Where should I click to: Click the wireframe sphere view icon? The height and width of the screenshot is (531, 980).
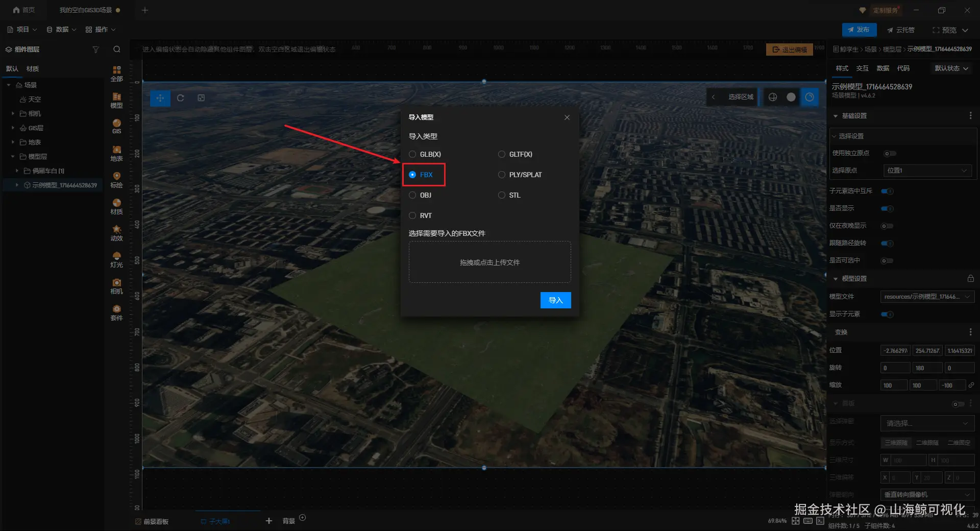coord(773,97)
